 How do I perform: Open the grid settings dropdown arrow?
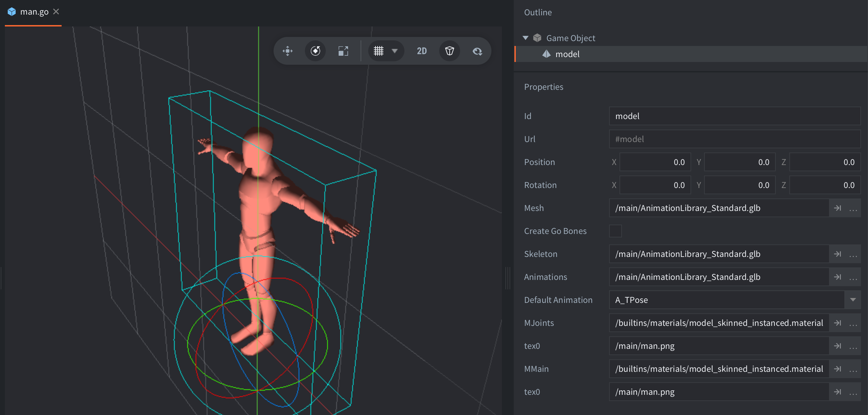tap(395, 51)
